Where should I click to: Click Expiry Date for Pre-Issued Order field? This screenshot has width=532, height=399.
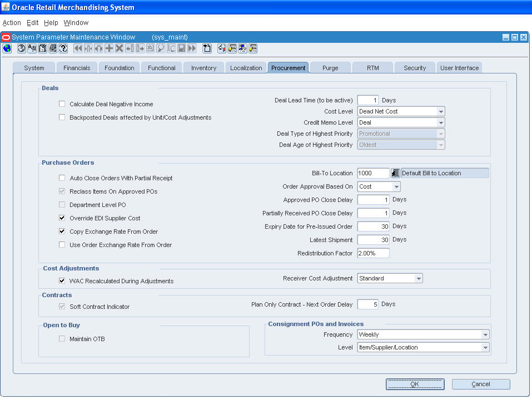(373, 226)
